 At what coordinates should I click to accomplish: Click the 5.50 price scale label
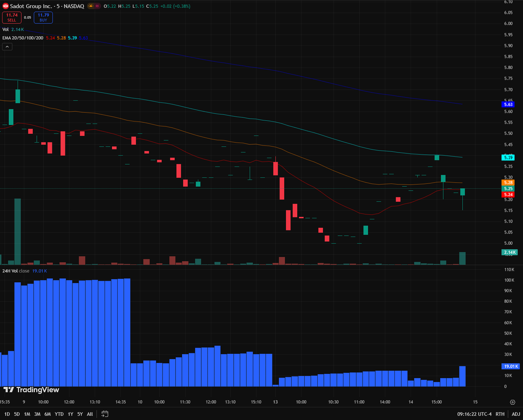point(508,134)
